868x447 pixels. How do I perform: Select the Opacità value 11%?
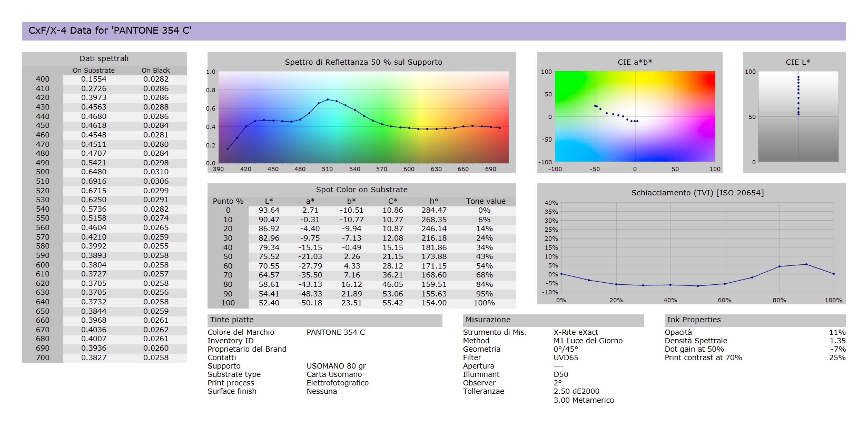tap(837, 332)
